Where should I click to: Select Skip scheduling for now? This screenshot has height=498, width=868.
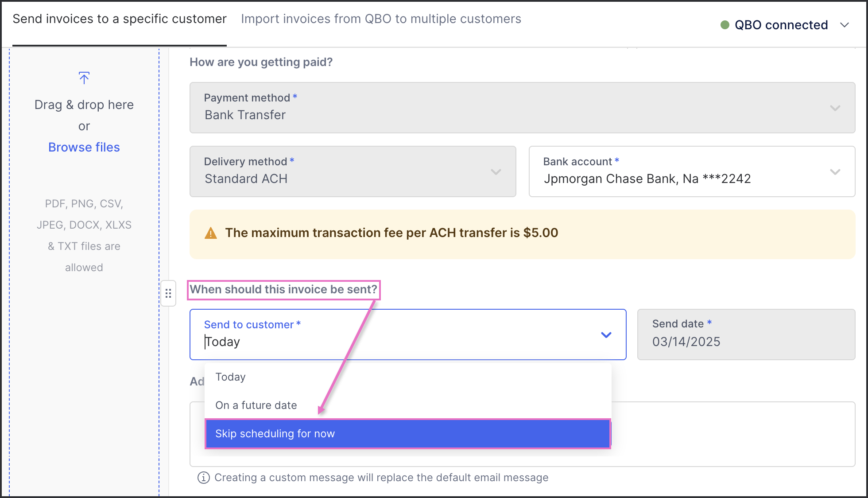tap(408, 434)
